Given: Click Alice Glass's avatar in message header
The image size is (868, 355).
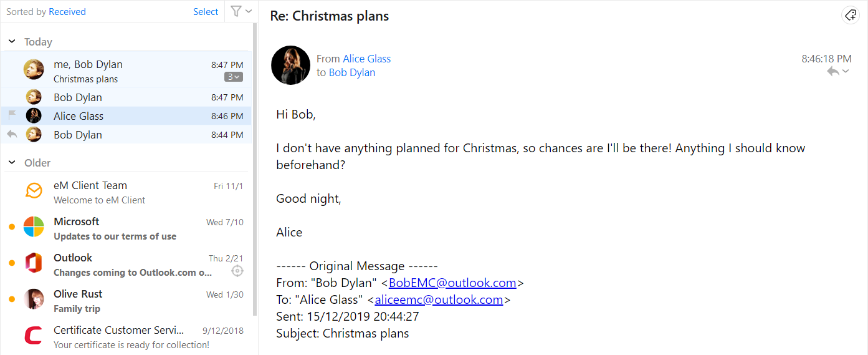Looking at the screenshot, I should pos(290,65).
